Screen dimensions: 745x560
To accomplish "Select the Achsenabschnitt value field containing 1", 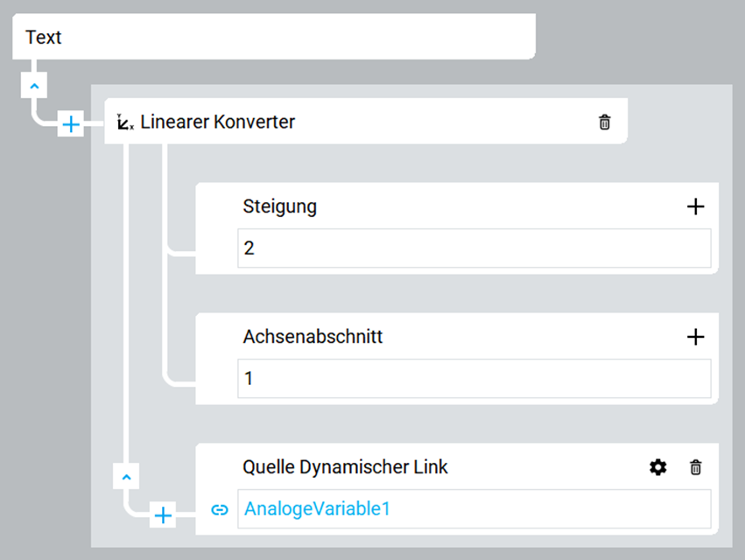I will tap(474, 379).
